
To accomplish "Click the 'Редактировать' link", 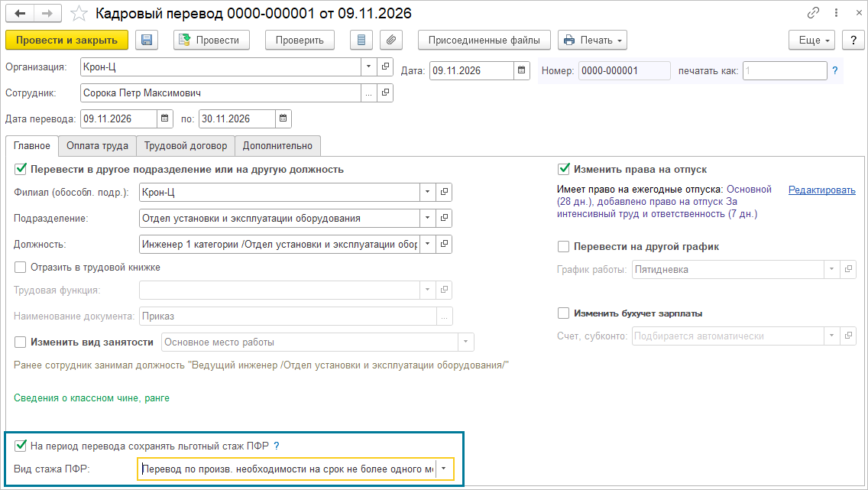I will coord(822,190).
